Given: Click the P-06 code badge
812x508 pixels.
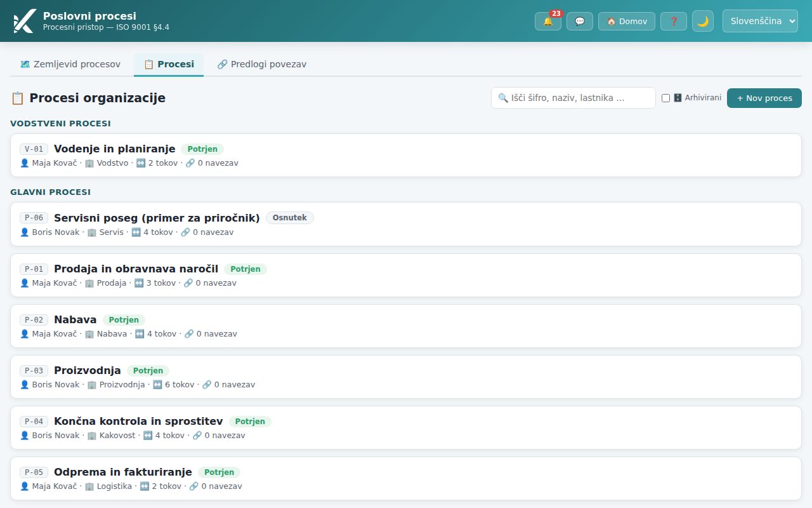Looking at the screenshot, I should (x=34, y=218).
